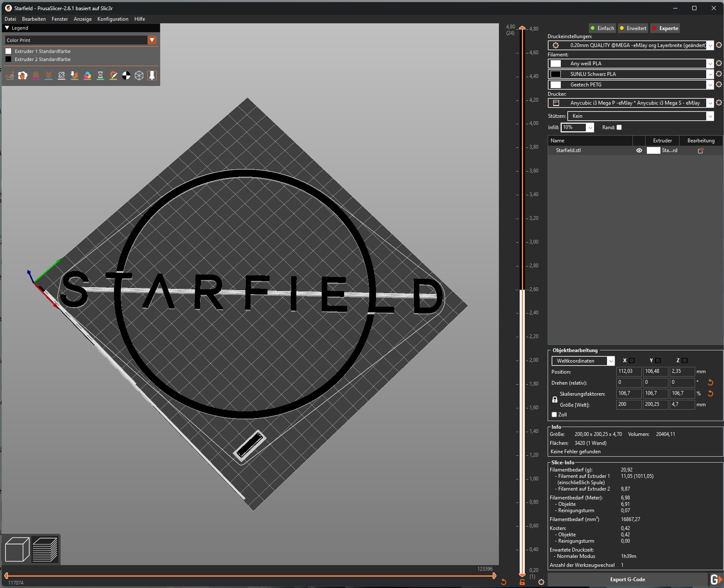
Task: Open vertical slider settings cog icon
Action: pos(541,582)
